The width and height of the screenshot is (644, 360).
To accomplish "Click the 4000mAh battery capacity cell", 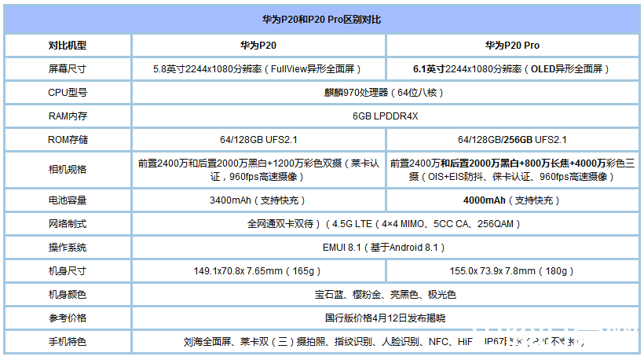I will tap(512, 200).
